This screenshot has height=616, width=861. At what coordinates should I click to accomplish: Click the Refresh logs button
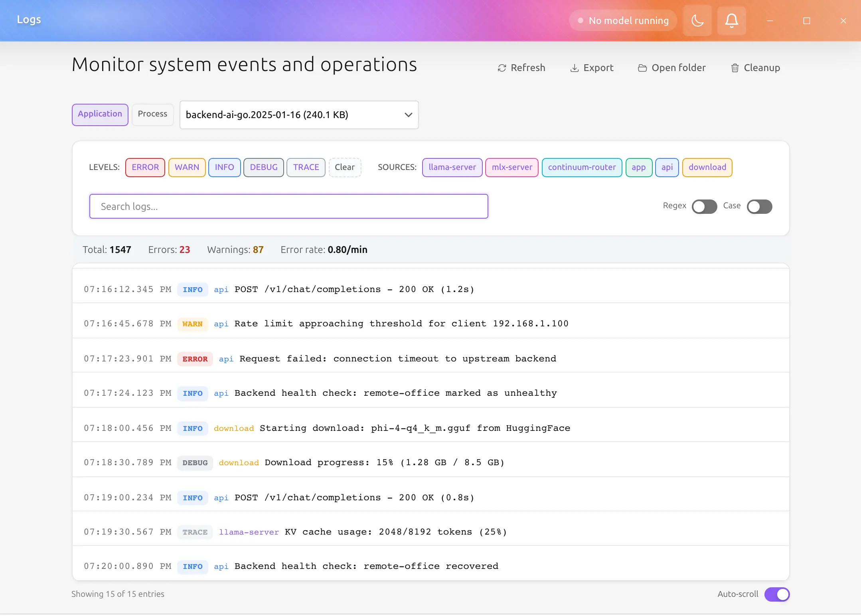click(521, 68)
